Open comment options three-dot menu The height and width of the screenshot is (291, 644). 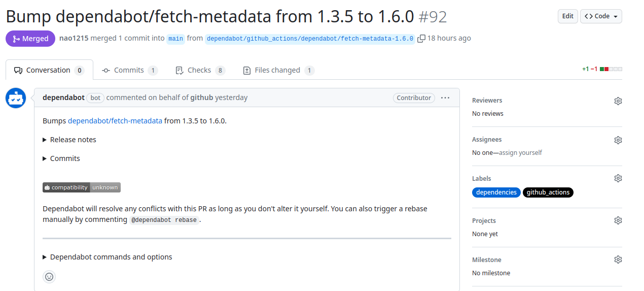point(445,98)
